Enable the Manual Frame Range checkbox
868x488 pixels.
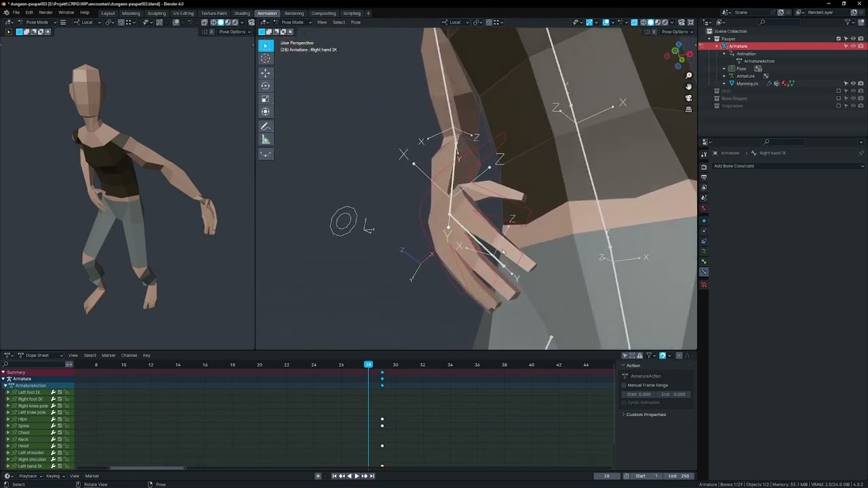624,385
